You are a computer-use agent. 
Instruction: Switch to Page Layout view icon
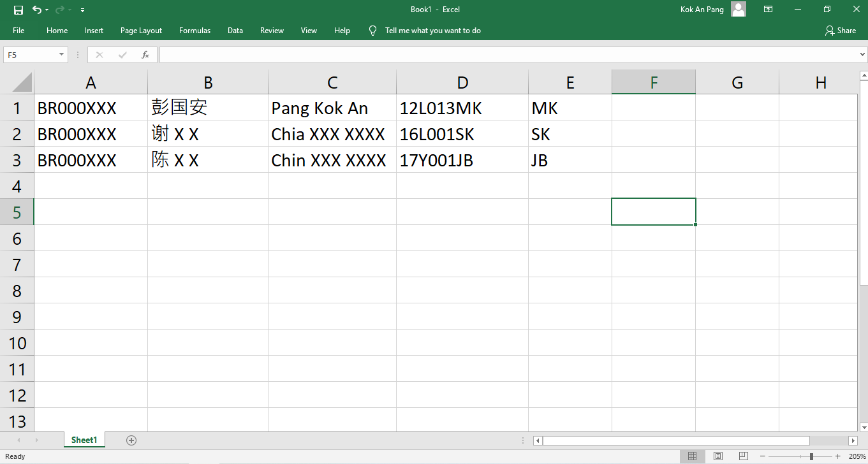click(717, 456)
